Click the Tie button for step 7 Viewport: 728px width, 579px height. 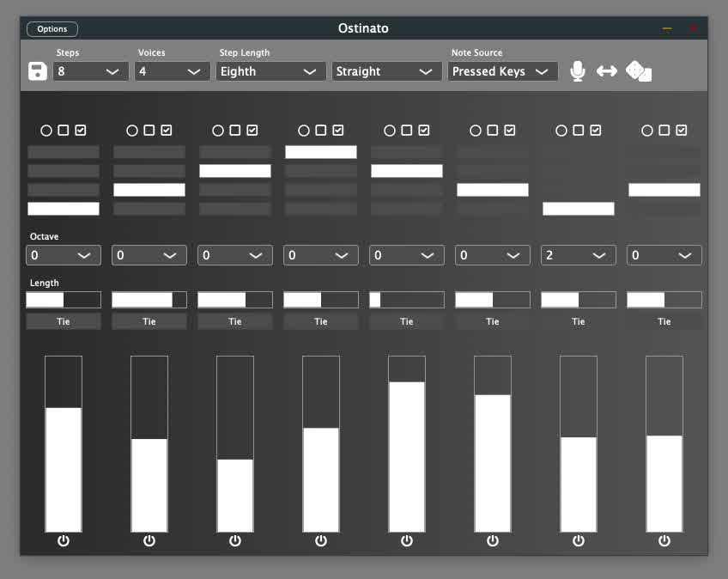click(579, 321)
